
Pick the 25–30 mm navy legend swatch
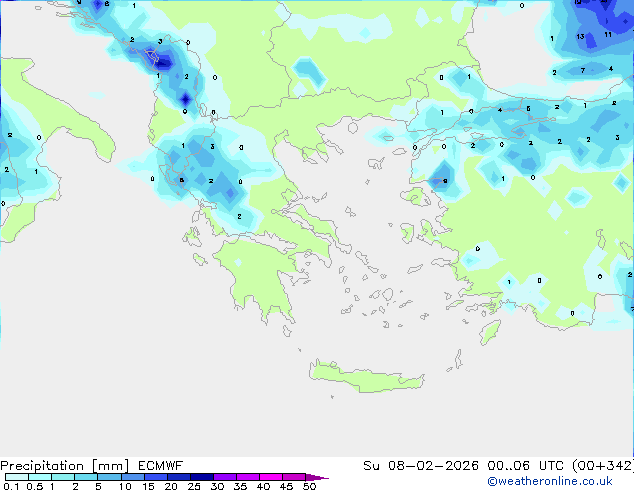pyautogui.click(x=202, y=477)
